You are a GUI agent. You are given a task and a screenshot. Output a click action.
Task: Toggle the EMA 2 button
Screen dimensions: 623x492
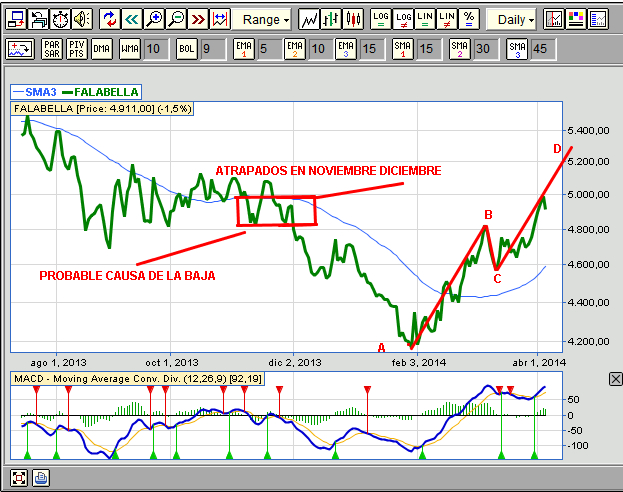coord(295,49)
